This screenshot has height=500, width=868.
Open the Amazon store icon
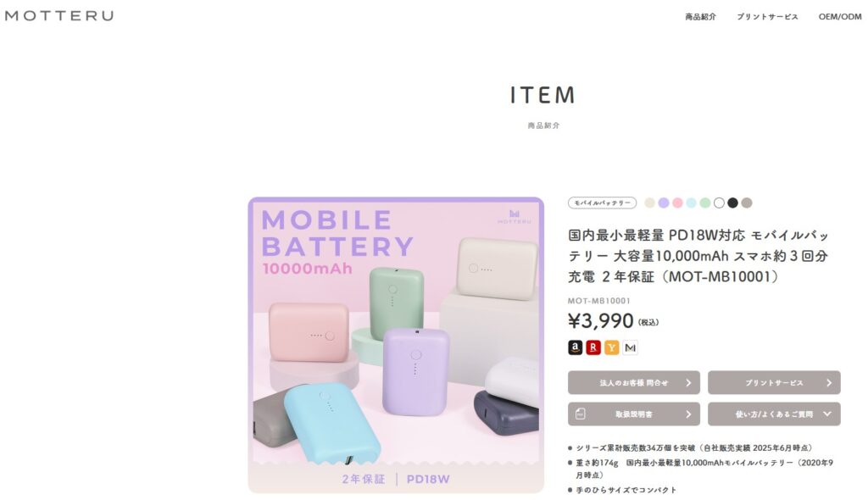coord(576,347)
